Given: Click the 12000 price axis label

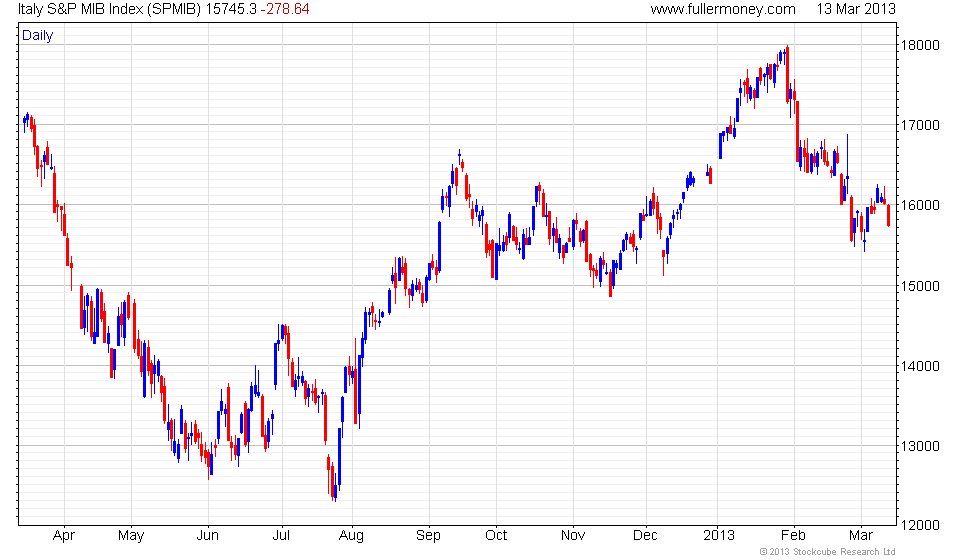Looking at the screenshot, I should click(x=919, y=526).
